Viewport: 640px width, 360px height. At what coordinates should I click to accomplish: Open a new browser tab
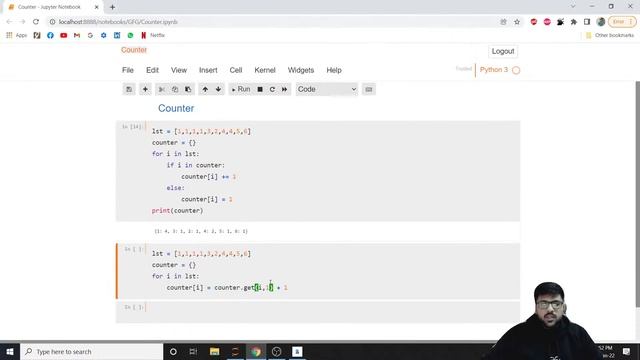(112, 7)
